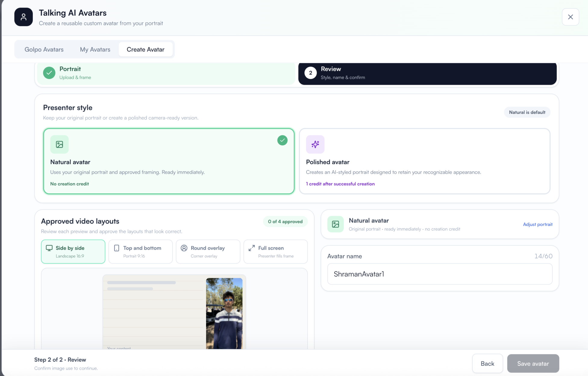Choose the Round overlay corner layout
Image resolution: width=588 pixels, height=376 pixels.
[x=208, y=252]
